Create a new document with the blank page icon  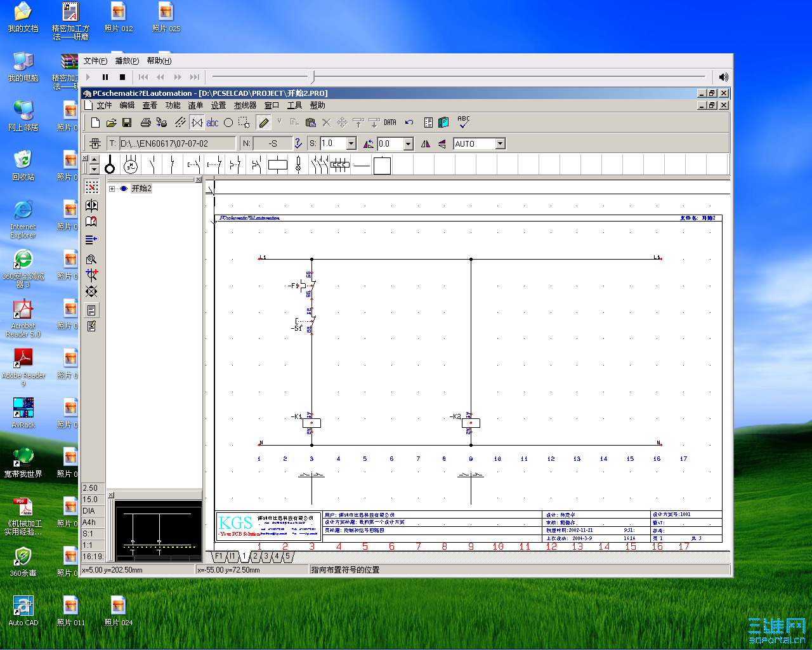95,123
